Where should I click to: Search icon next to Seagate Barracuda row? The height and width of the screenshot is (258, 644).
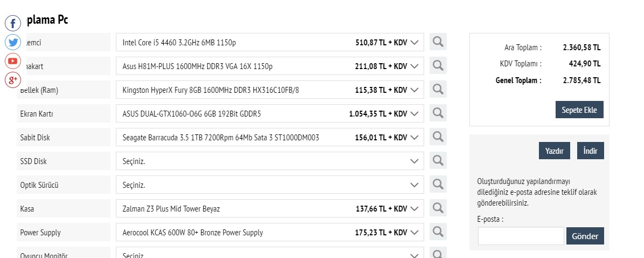[438, 137]
